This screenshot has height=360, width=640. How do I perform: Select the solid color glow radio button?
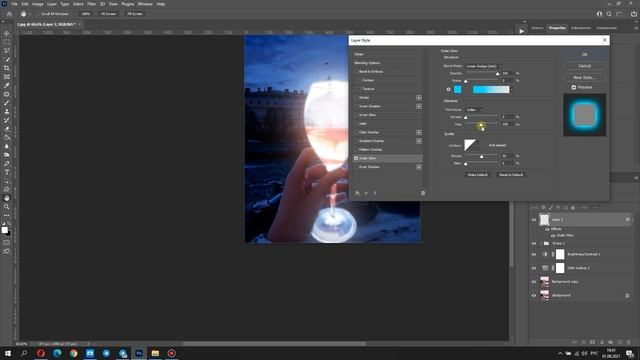coord(448,89)
